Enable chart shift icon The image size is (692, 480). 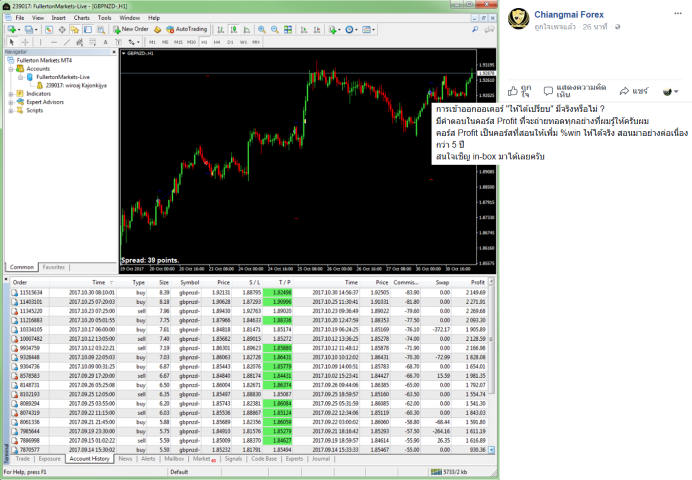(x=317, y=30)
